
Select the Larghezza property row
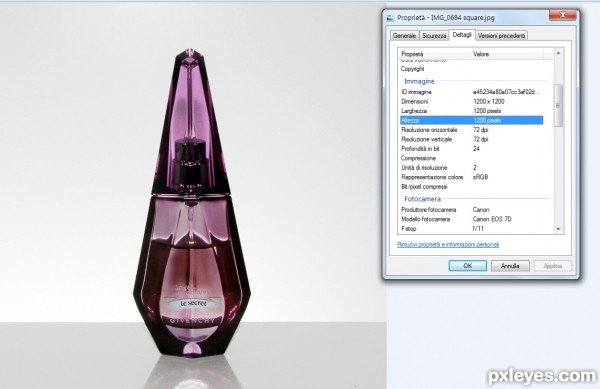pyautogui.click(x=471, y=111)
